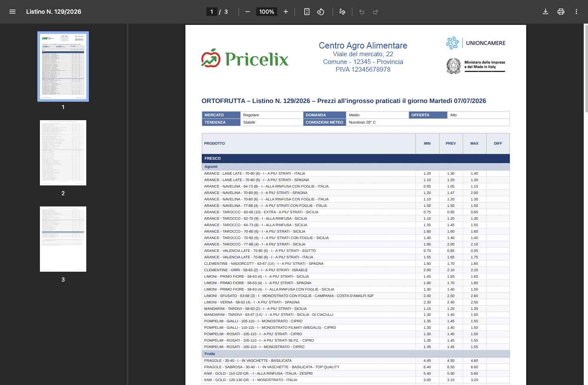588x385 pixels.
Task: Toggle the sidebar menu icon
Action: coord(12,12)
